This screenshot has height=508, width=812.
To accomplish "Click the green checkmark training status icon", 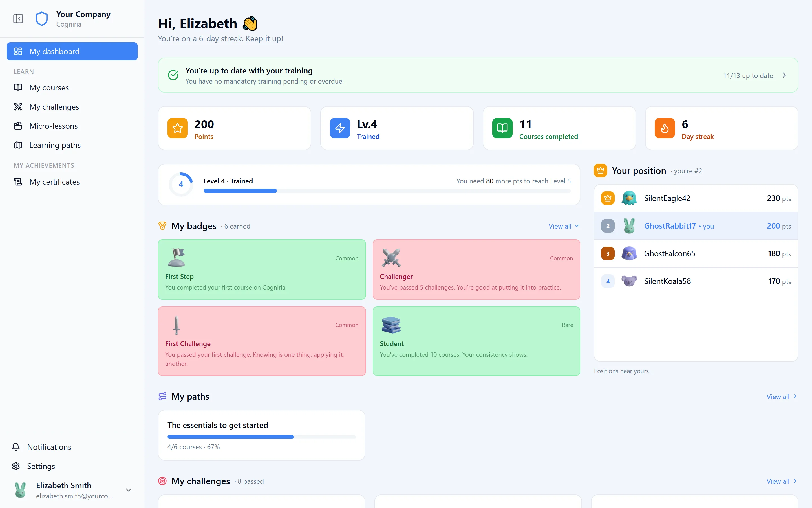I will click(173, 75).
